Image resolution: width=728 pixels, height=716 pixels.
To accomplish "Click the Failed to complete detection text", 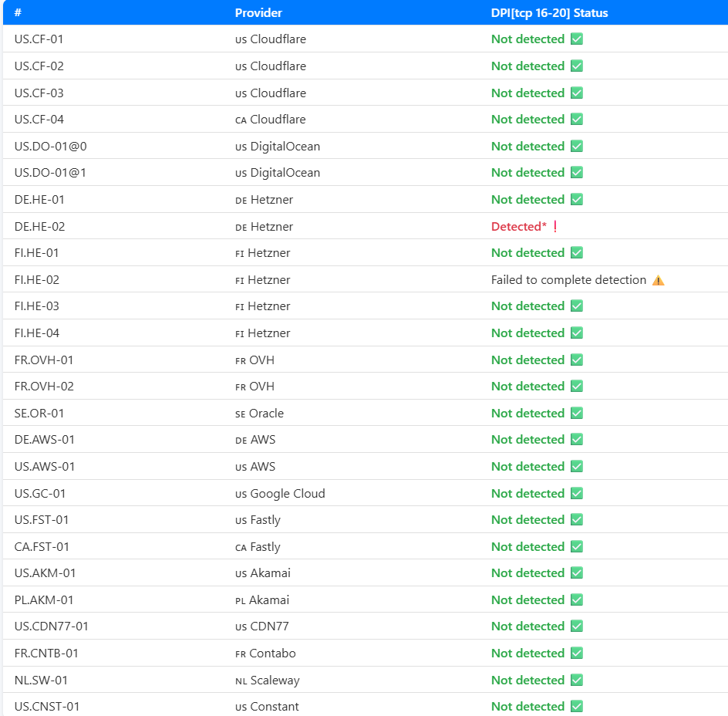I will point(568,280).
